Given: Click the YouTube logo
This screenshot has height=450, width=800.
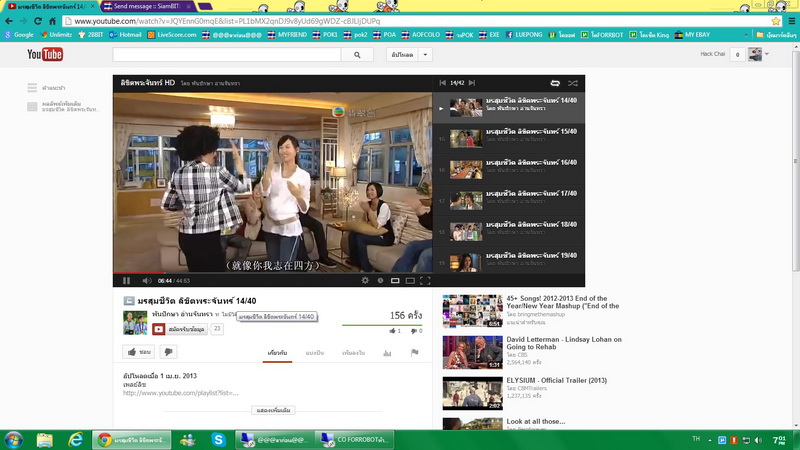Looking at the screenshot, I should [x=45, y=54].
